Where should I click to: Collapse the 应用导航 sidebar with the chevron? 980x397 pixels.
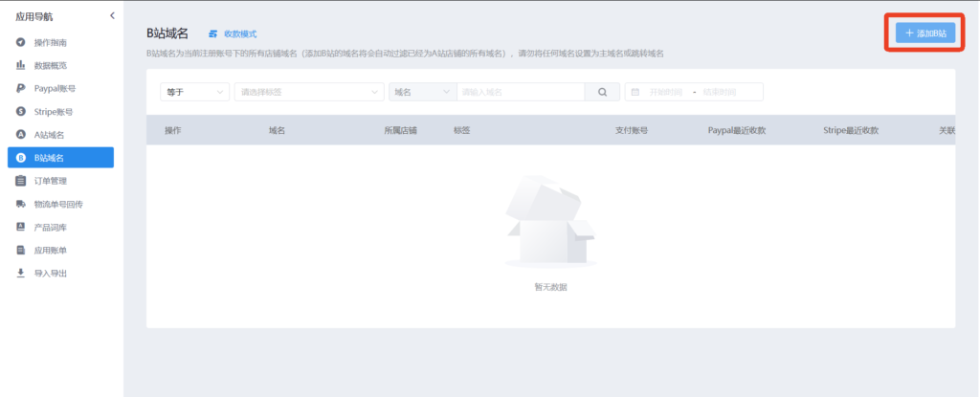point(112,15)
